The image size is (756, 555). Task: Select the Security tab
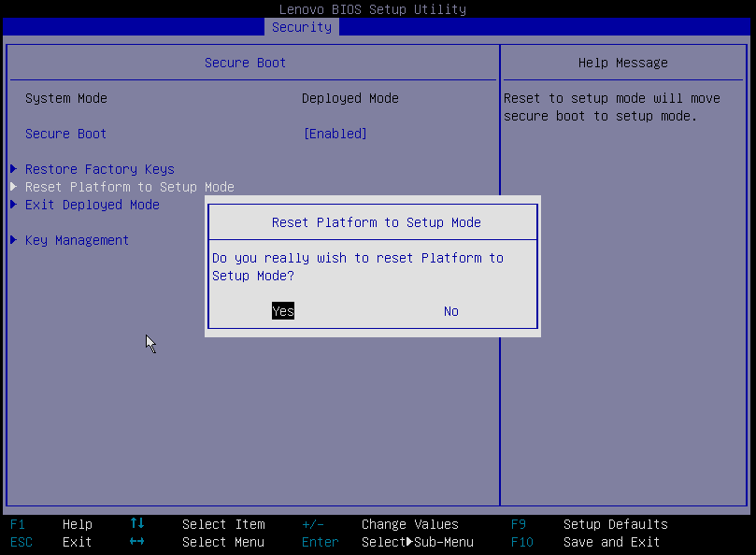(x=302, y=27)
